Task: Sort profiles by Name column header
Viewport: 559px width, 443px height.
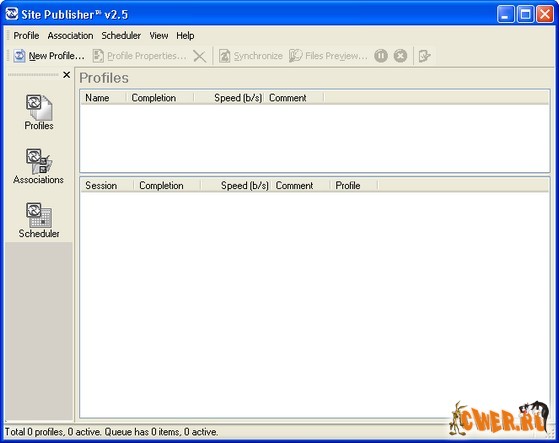Action: tap(103, 98)
